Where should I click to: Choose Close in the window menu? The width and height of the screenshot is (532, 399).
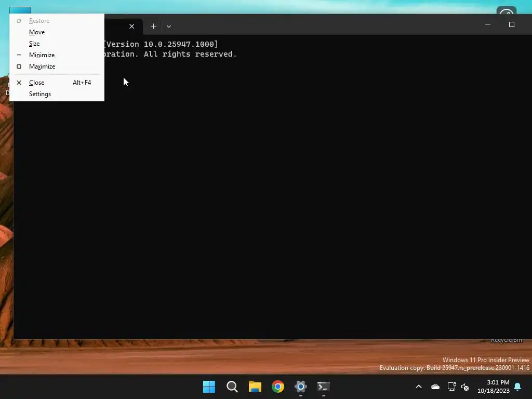[x=57, y=83]
